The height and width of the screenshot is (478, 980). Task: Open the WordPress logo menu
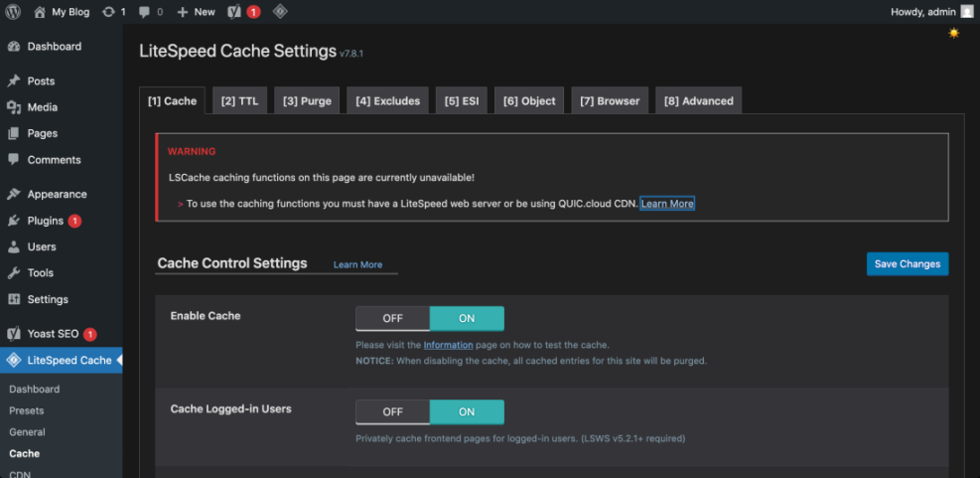(x=13, y=12)
